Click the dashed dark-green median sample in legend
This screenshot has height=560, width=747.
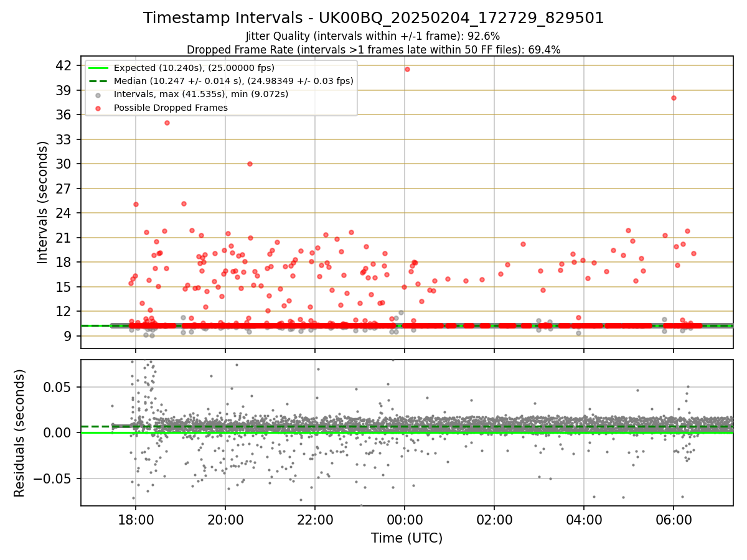(98, 81)
